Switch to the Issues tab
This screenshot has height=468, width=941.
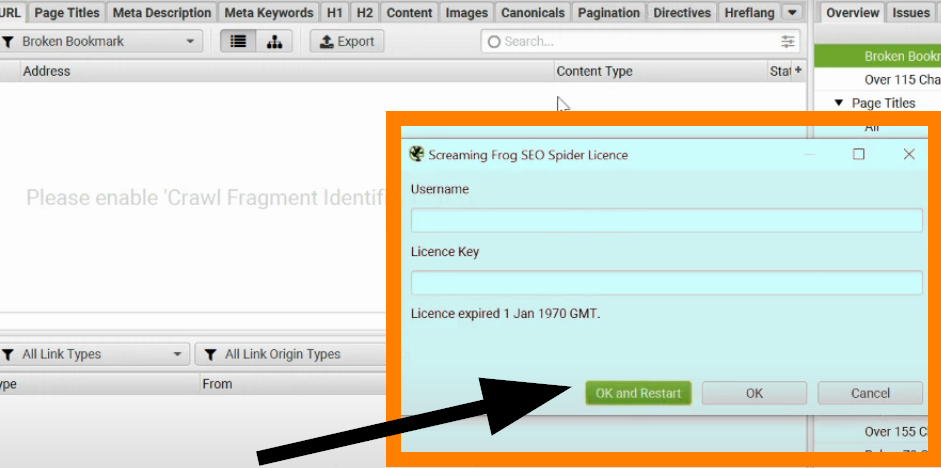tap(910, 13)
